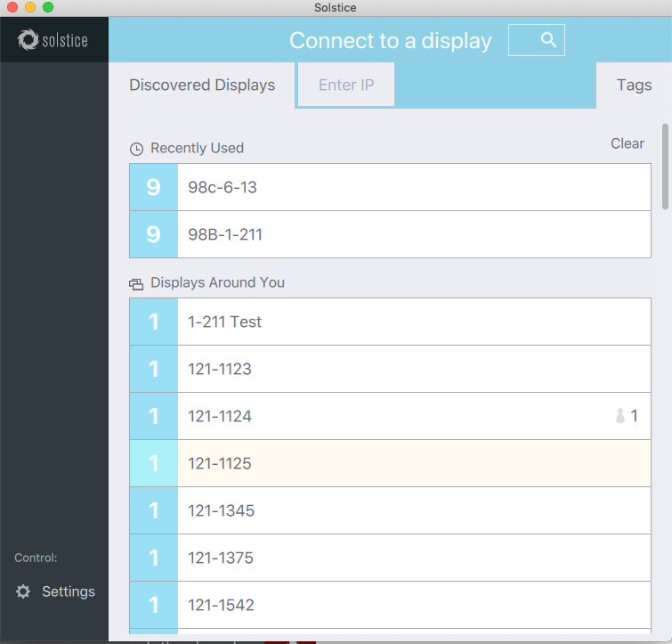
Task: Click blue 1 badge for 121-1123
Action: (153, 369)
